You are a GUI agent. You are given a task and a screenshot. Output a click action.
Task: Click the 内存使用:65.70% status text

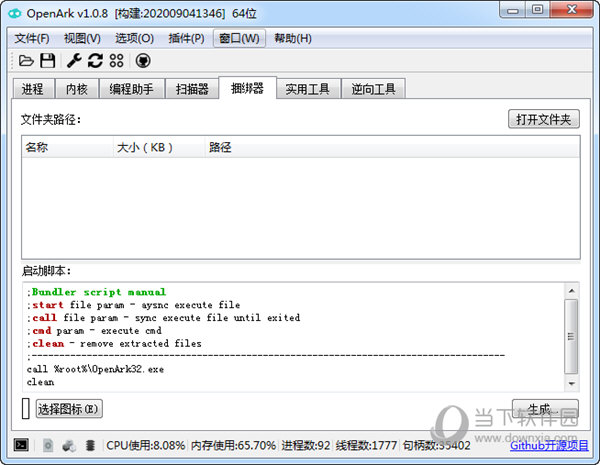tap(233, 445)
